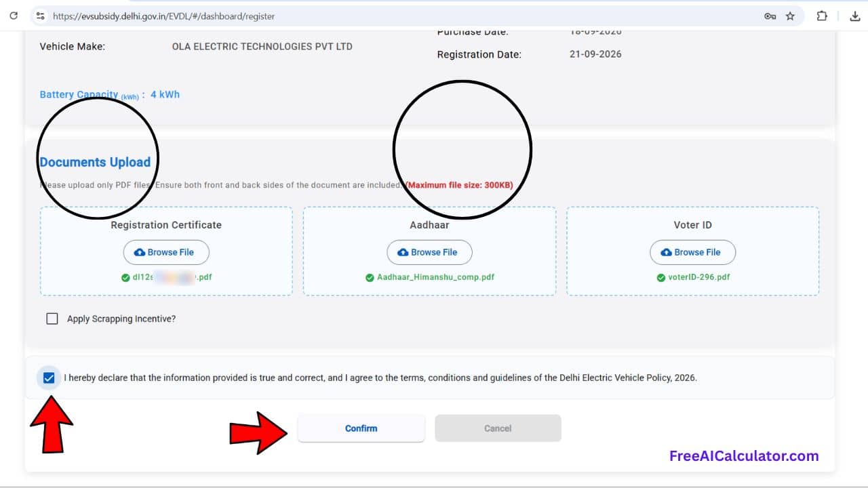Click the Documents Upload heading
This screenshot has width=868, height=488.
[x=95, y=162]
